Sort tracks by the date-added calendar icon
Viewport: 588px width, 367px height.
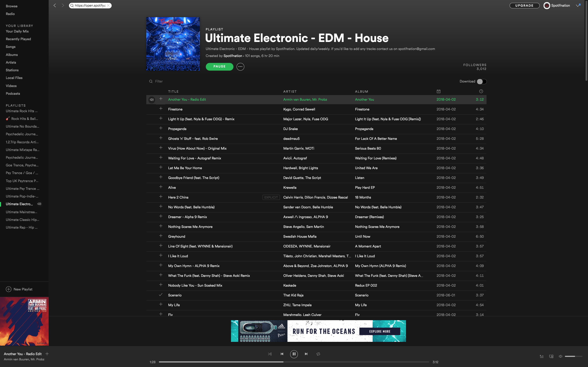438,92
